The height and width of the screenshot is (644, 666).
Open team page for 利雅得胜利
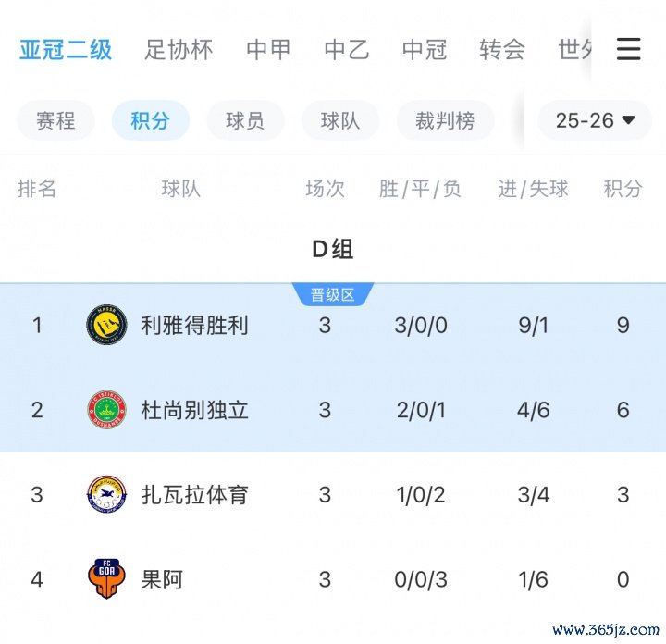coord(194,326)
